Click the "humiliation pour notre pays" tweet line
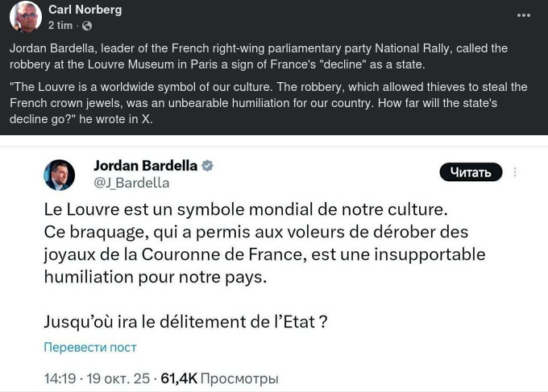The width and height of the screenshot is (548, 392). point(155,276)
